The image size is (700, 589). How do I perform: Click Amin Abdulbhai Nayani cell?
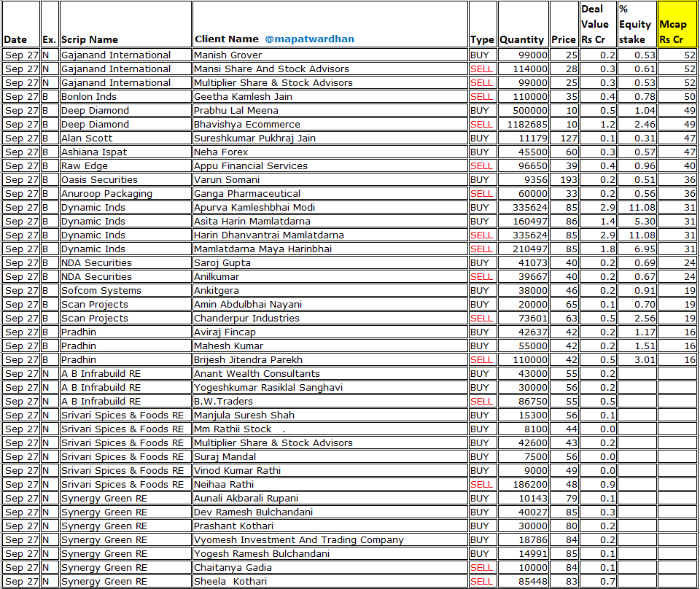click(x=330, y=304)
